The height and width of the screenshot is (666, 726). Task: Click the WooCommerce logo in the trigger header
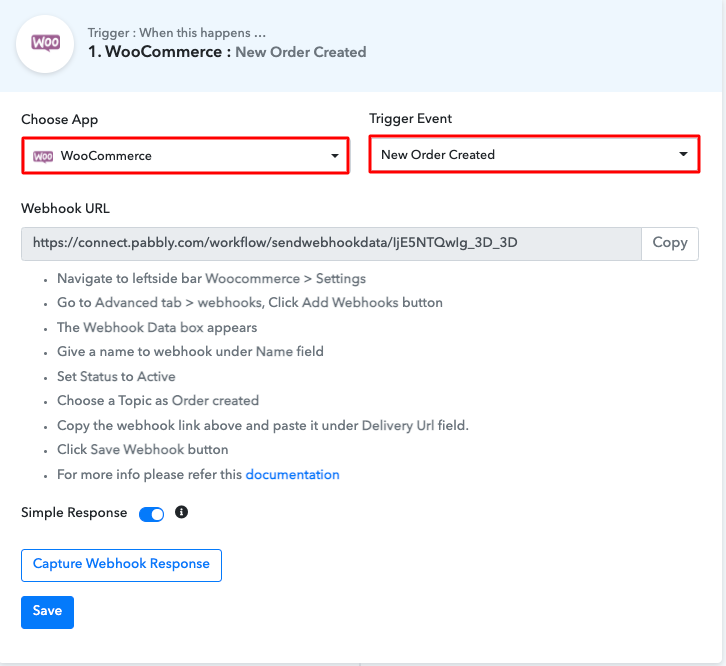[x=45, y=44]
